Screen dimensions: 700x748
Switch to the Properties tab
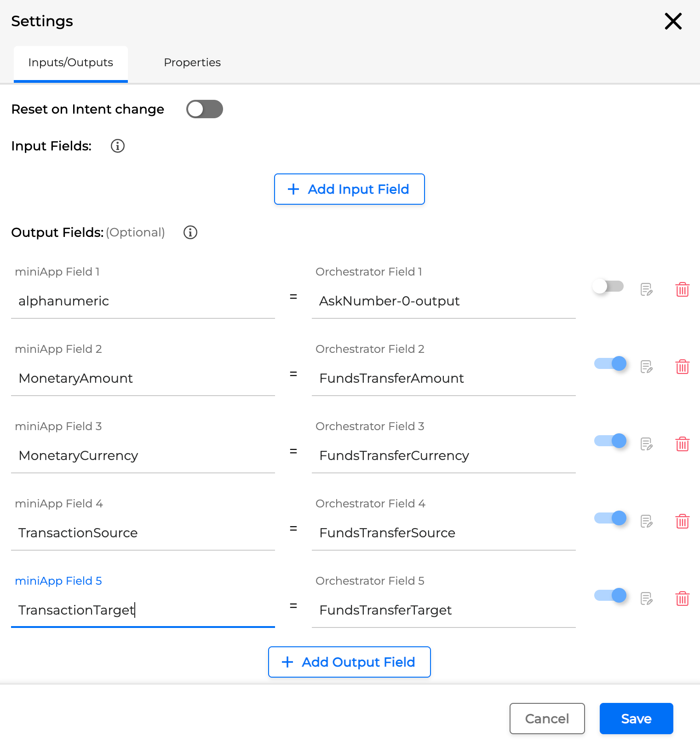[x=192, y=63]
